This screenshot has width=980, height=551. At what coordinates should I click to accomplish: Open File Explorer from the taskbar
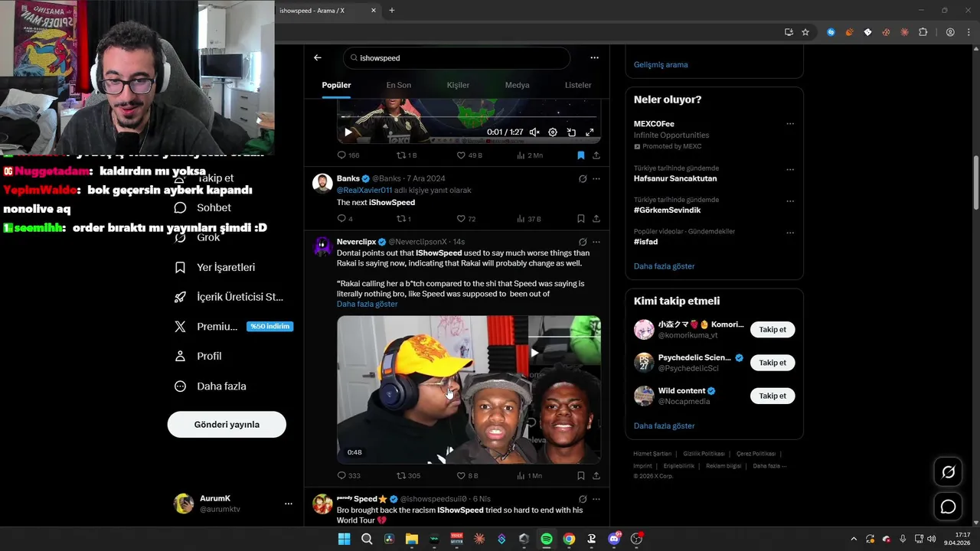click(x=412, y=539)
